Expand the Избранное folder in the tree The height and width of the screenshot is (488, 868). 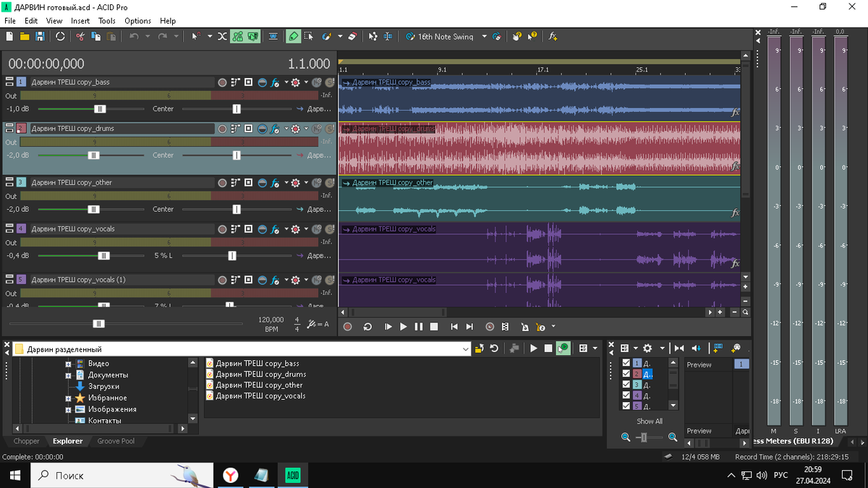[69, 398]
